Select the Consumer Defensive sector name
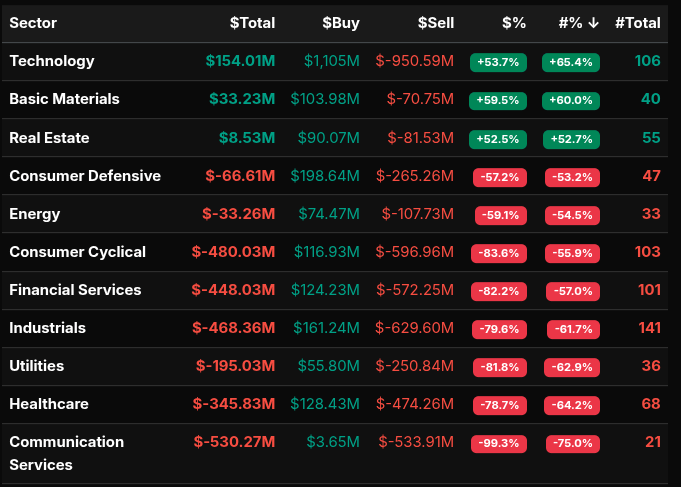 (85, 176)
